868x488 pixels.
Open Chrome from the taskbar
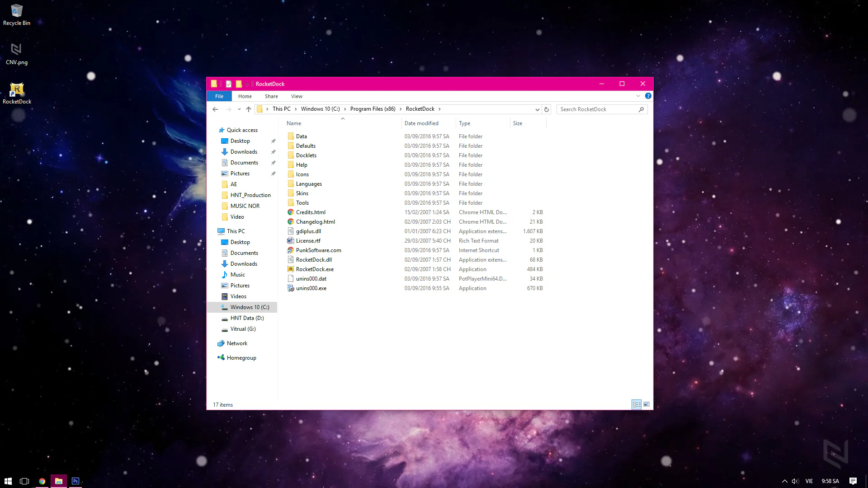pyautogui.click(x=42, y=481)
